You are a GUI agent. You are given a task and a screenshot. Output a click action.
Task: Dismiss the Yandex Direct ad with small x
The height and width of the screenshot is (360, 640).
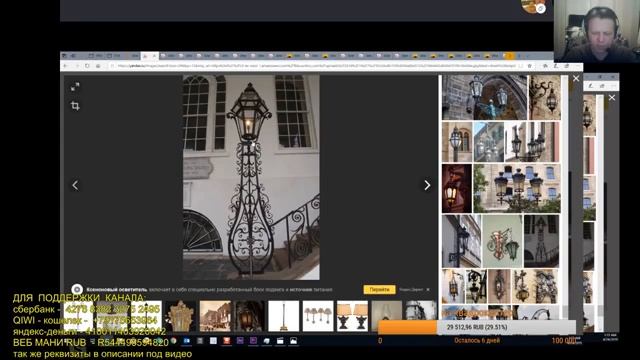(x=428, y=289)
